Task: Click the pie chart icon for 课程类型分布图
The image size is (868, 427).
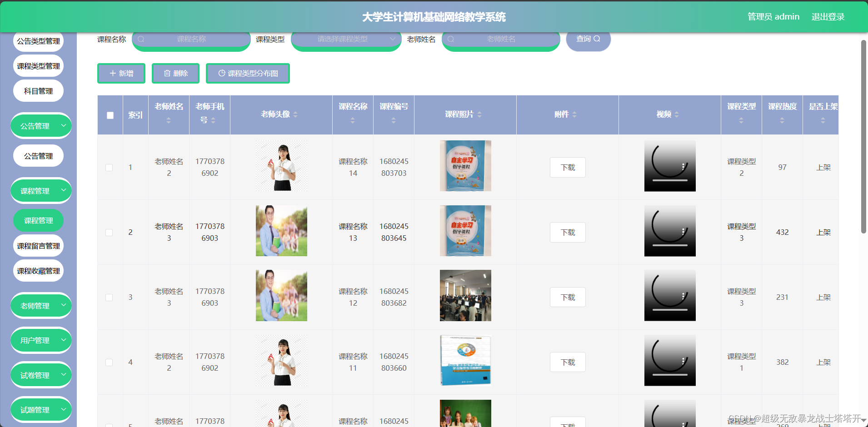Action: click(x=222, y=73)
